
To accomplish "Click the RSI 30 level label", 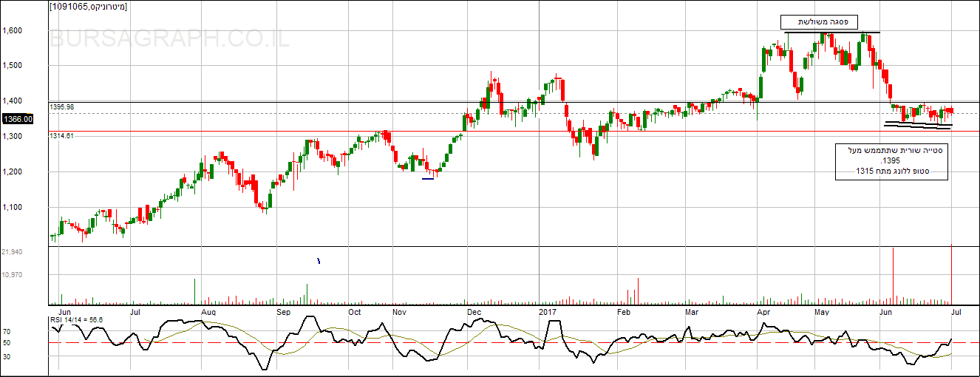I will pyautogui.click(x=6, y=357).
